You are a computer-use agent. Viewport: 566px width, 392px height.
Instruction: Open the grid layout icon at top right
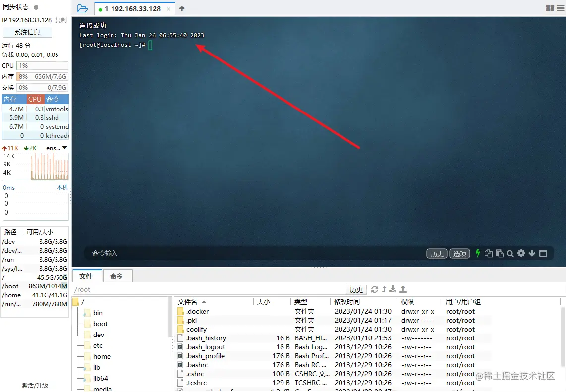(550, 8)
